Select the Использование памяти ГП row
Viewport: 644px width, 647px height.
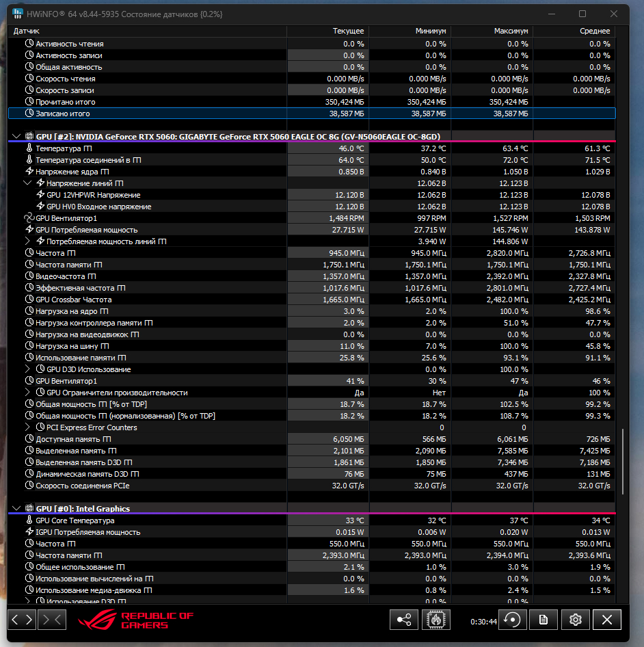coord(312,357)
